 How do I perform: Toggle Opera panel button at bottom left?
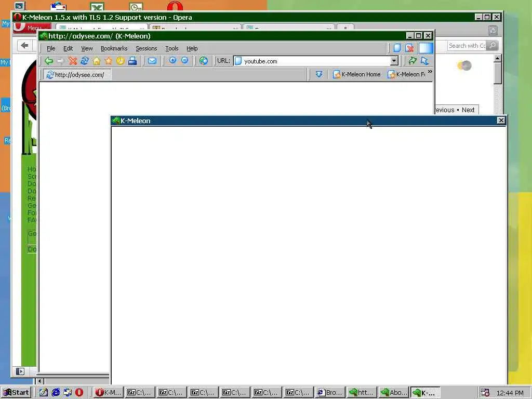[x=20, y=371]
